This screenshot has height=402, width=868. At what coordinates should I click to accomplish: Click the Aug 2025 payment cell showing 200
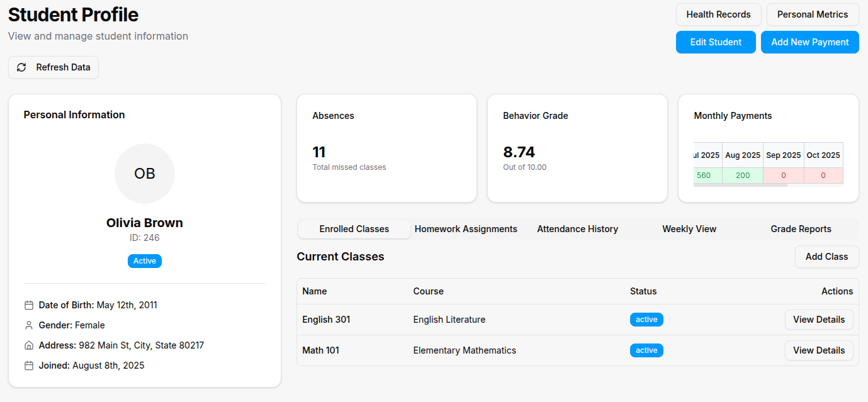743,176
